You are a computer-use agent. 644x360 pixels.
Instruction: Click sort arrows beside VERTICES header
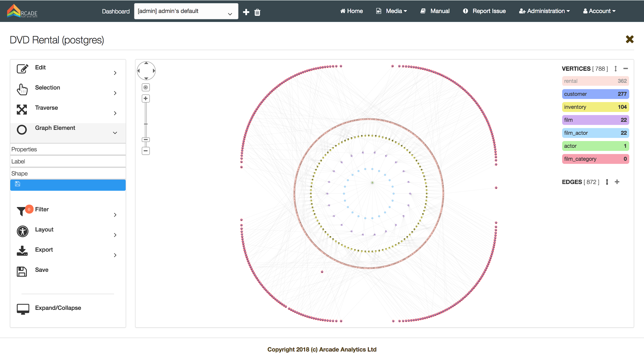point(615,69)
